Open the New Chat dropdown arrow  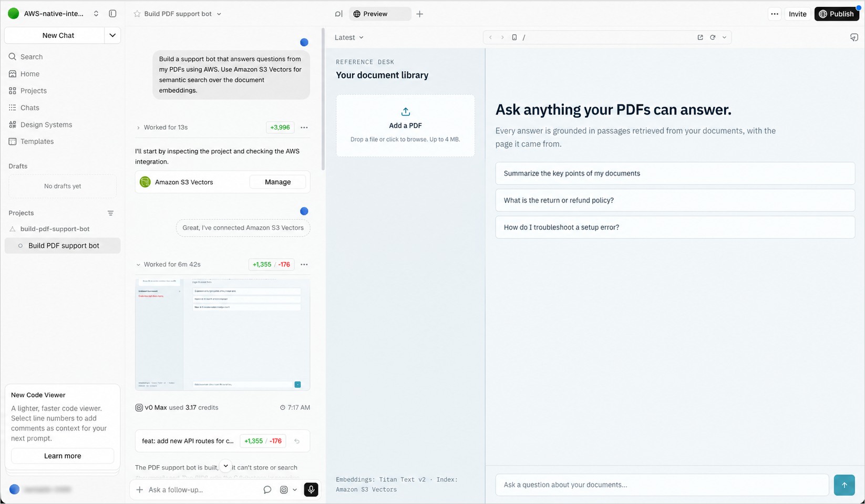click(x=112, y=35)
